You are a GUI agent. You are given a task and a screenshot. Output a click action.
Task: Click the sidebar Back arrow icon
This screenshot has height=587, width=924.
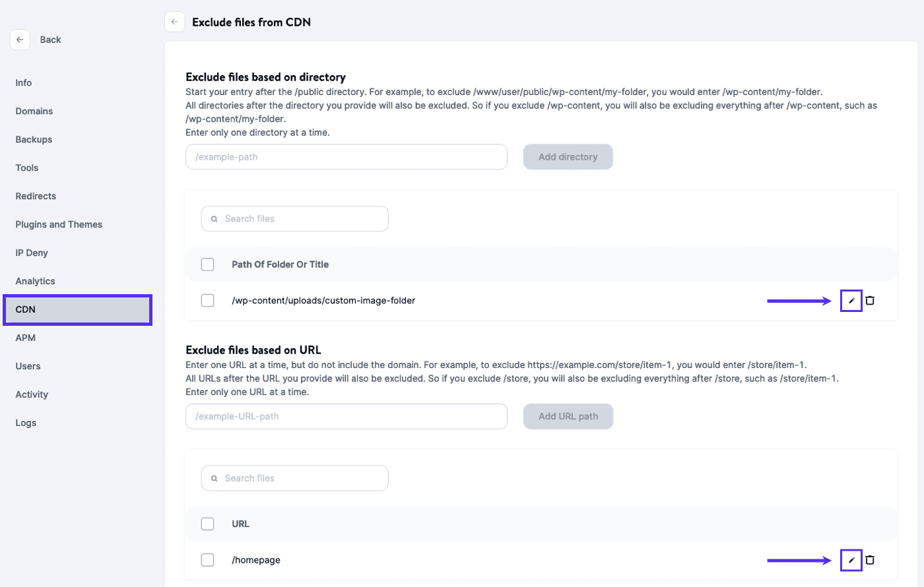tap(20, 40)
